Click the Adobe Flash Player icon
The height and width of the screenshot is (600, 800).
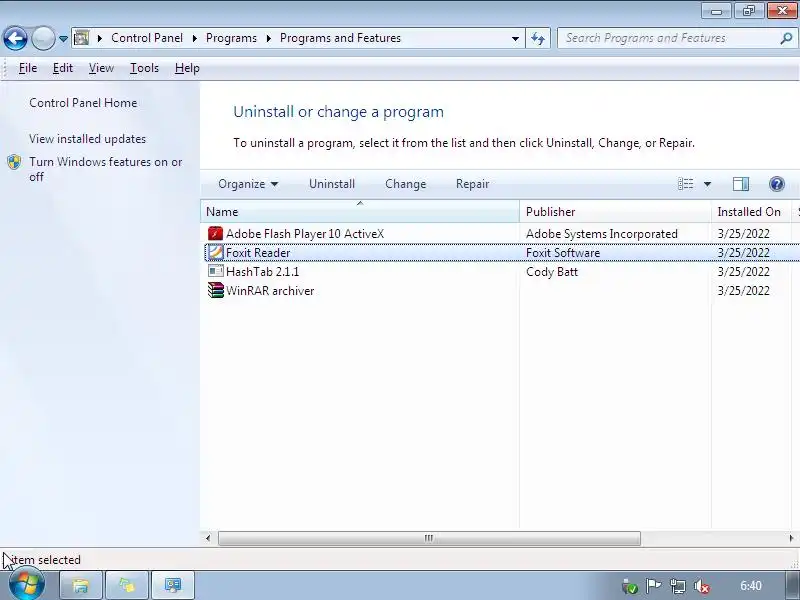(x=215, y=234)
